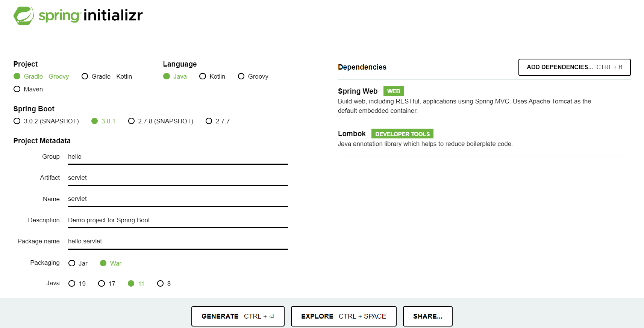Edit the Description field
Screen dimensions: 644x328
pyautogui.click(x=178, y=220)
